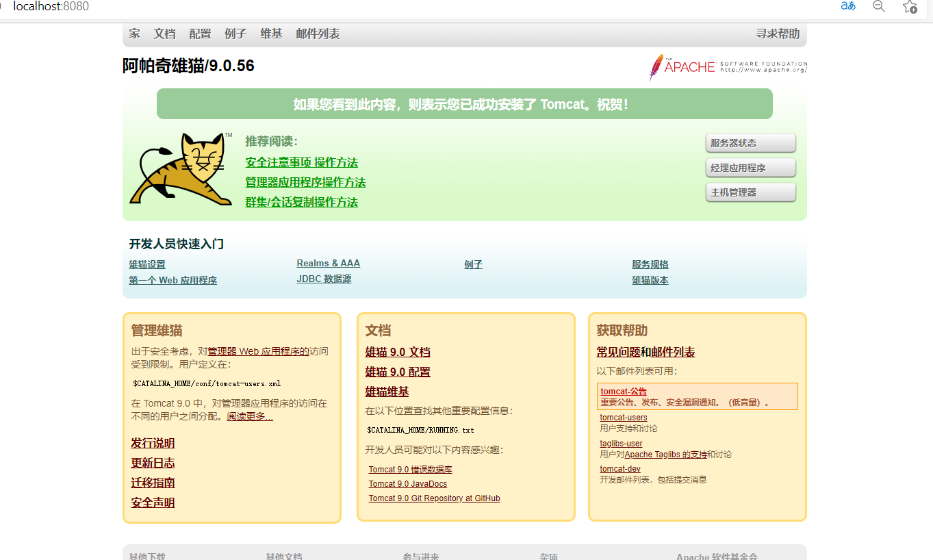
Task: Open the 雄猫 9.0 文档 link
Action: pyautogui.click(x=398, y=352)
